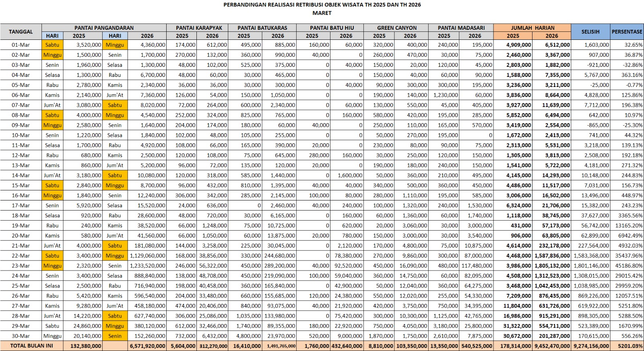Image resolution: width=644 pixels, height=351 pixels.
Task: Select the 1,233,520,000 Pangandaran value cell
Action: (147, 266)
